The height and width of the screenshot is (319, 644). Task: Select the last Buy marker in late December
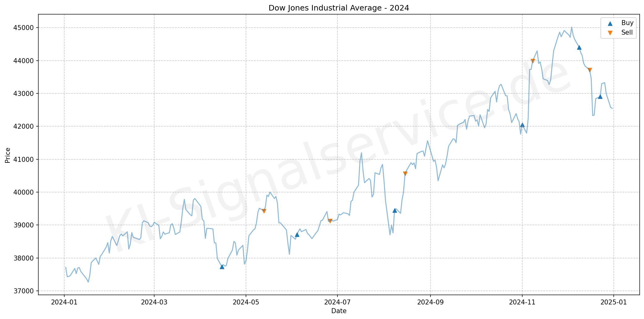click(600, 97)
